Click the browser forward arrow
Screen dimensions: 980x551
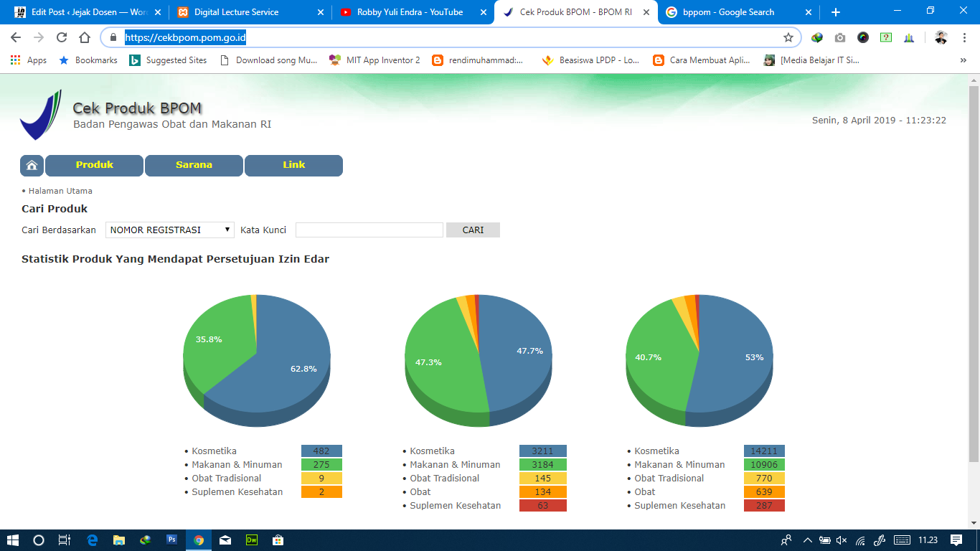coord(39,37)
